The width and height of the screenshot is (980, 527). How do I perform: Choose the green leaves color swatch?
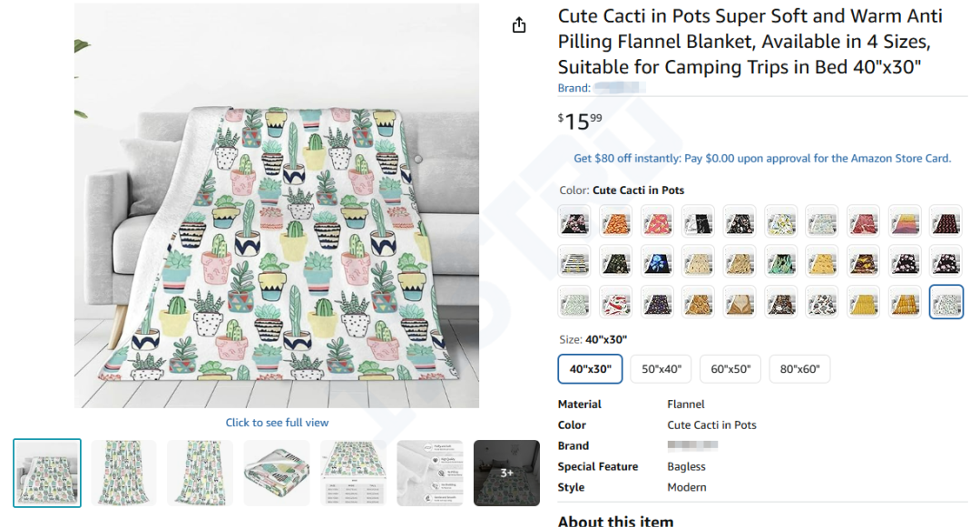pos(781,261)
